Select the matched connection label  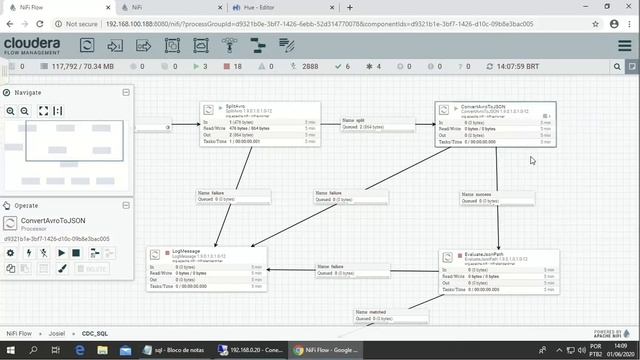[x=391, y=315]
